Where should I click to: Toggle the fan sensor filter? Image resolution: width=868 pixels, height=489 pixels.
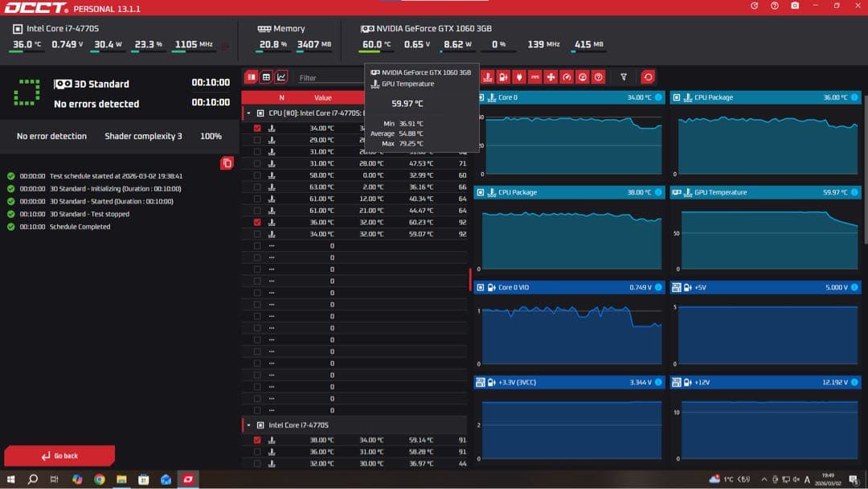[551, 77]
